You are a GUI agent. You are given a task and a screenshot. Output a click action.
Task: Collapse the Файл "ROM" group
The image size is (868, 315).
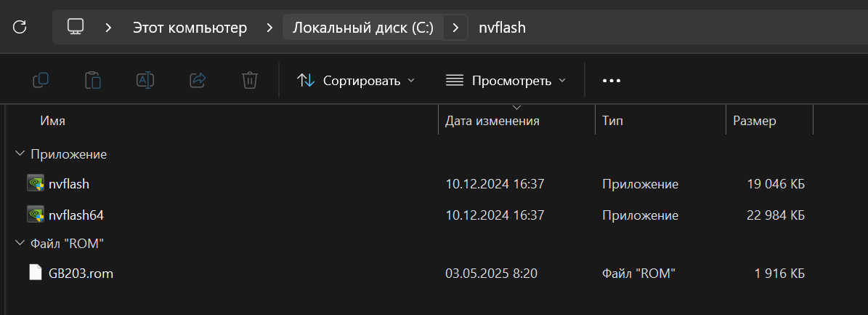pyautogui.click(x=19, y=243)
